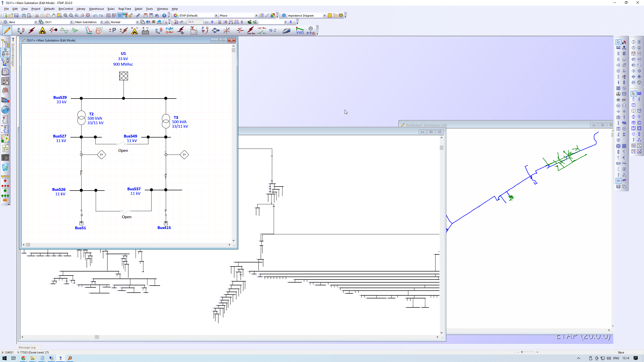Image resolution: width=644 pixels, height=362 pixels.
Task: Toggle the grid display button
Action: click(x=119, y=15)
